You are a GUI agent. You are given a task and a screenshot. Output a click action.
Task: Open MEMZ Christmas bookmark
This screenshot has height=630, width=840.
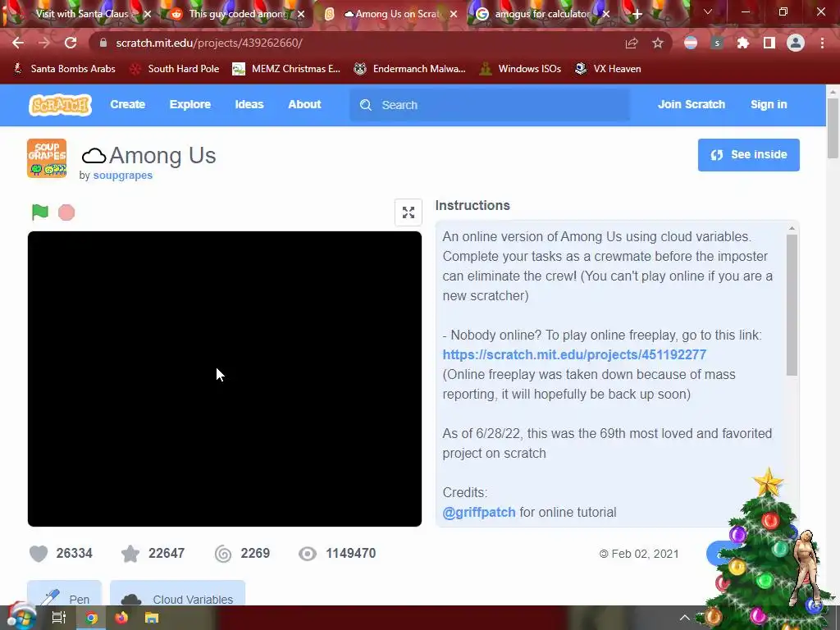[x=286, y=69]
